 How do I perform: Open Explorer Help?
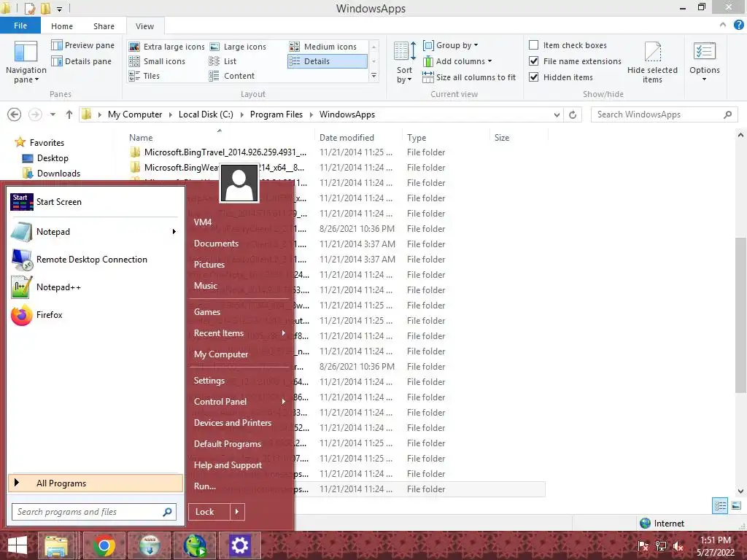click(738, 26)
